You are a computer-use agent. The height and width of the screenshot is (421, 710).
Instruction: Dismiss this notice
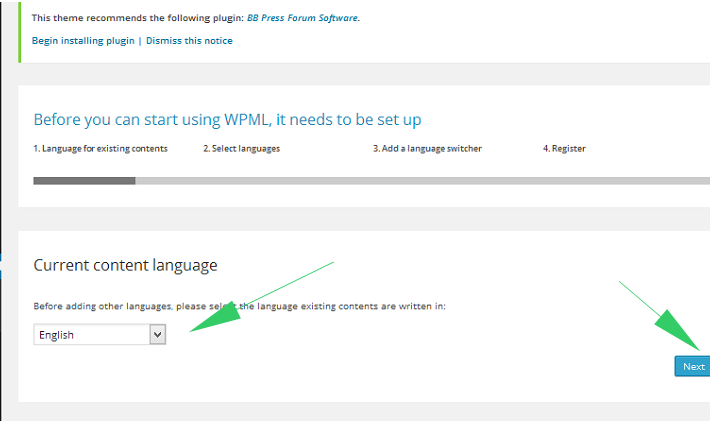(x=189, y=41)
